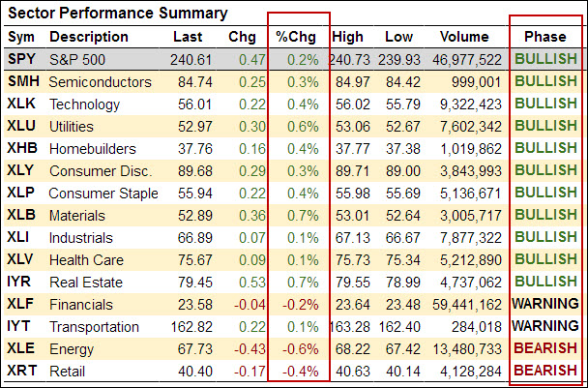This screenshot has width=588, height=388.
Task: Click the Energy volume 13,480,733
Action: point(467,349)
